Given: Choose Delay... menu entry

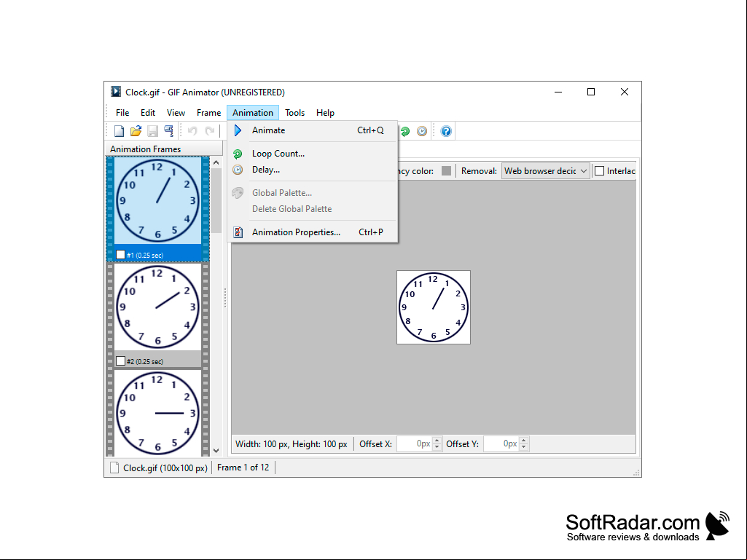Looking at the screenshot, I should pos(313,170).
